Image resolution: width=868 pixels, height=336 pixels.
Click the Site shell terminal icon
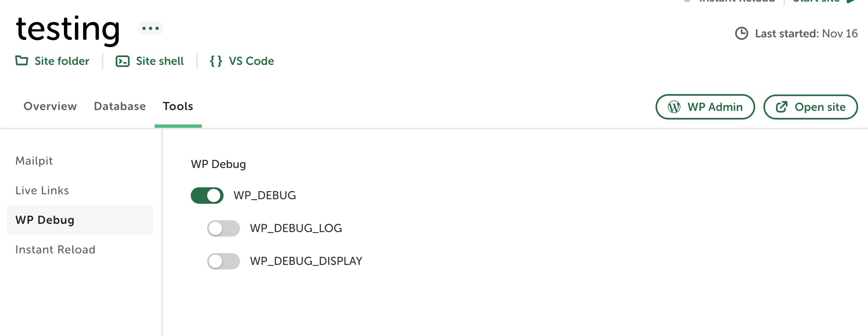click(x=123, y=61)
